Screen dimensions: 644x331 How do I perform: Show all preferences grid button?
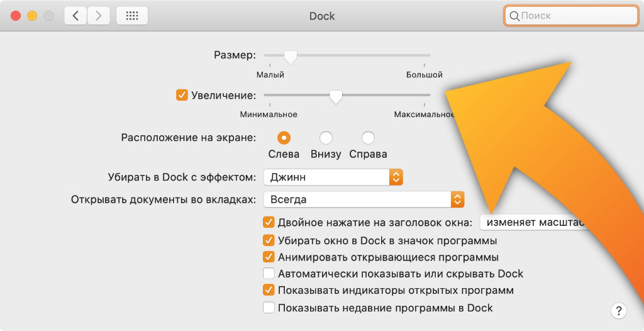pyautogui.click(x=132, y=16)
